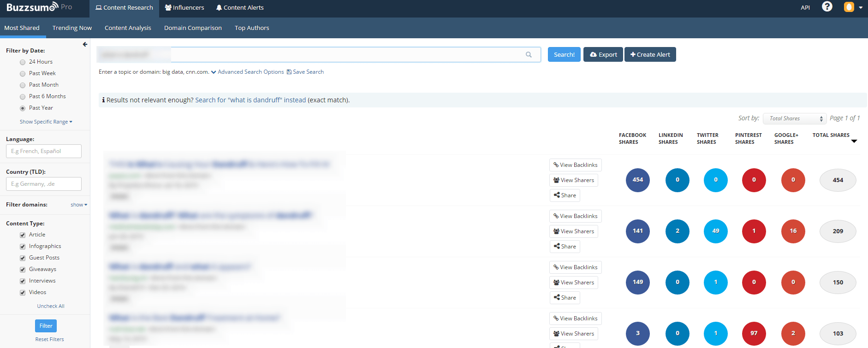Click the magnifier icon in search box

tap(529, 55)
